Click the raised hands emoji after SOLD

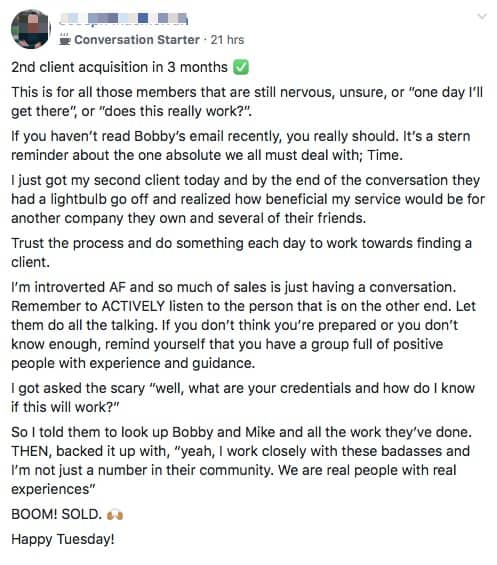(x=115, y=515)
